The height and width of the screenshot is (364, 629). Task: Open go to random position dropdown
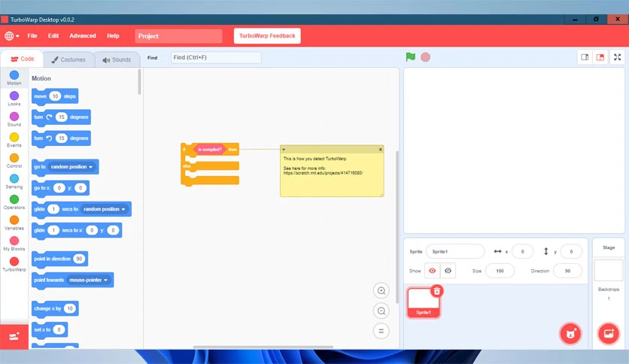click(x=72, y=167)
